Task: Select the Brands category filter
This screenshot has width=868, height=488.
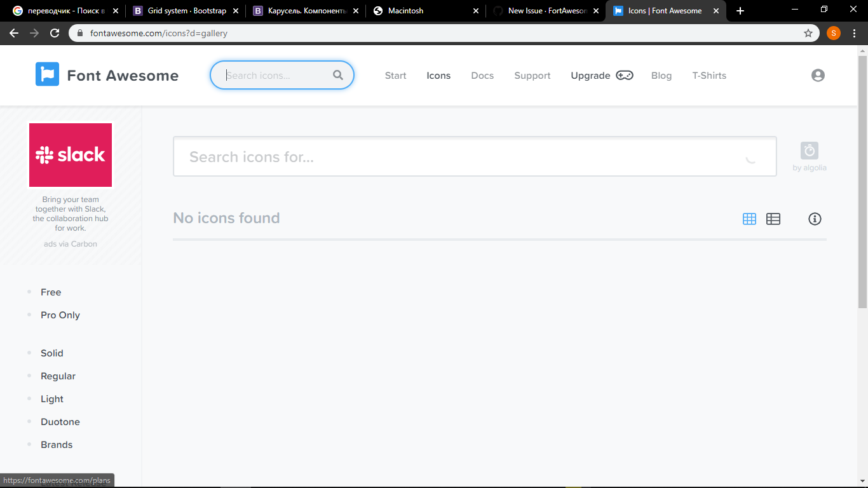Action: click(56, 444)
